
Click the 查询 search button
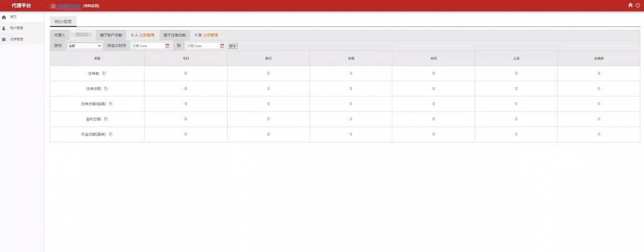pyautogui.click(x=233, y=46)
